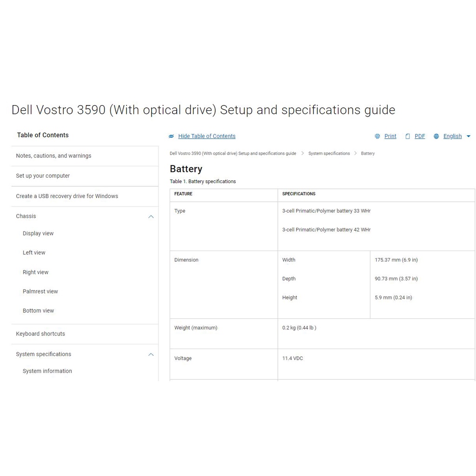Click the printer icon beside Print
Viewport: 476px width, 476px height.
click(x=377, y=136)
